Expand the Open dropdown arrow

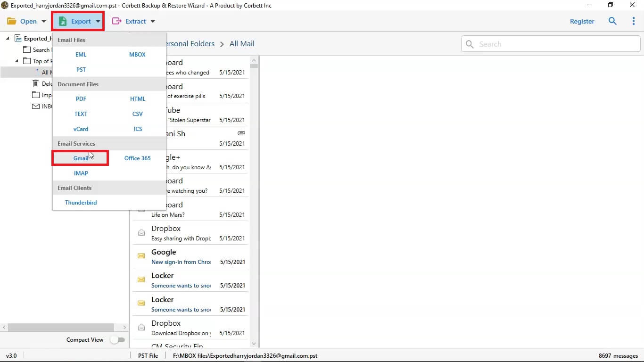pos(44,21)
